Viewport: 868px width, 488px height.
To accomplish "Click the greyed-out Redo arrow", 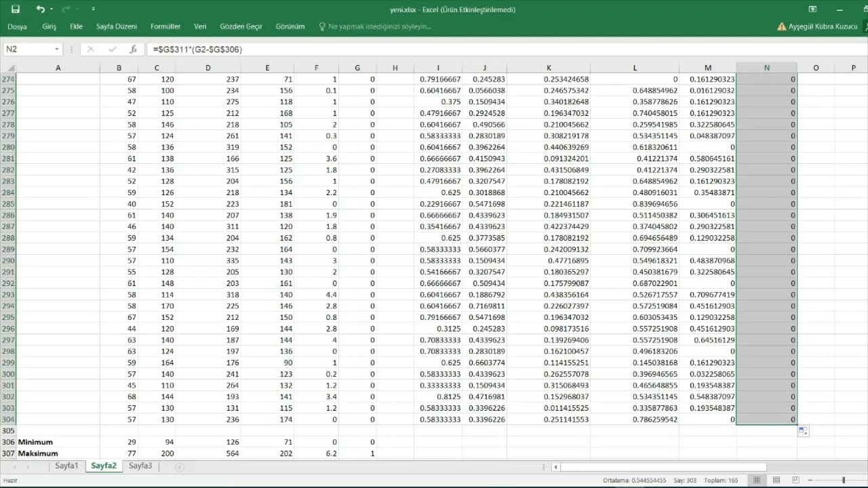I will tap(65, 9).
